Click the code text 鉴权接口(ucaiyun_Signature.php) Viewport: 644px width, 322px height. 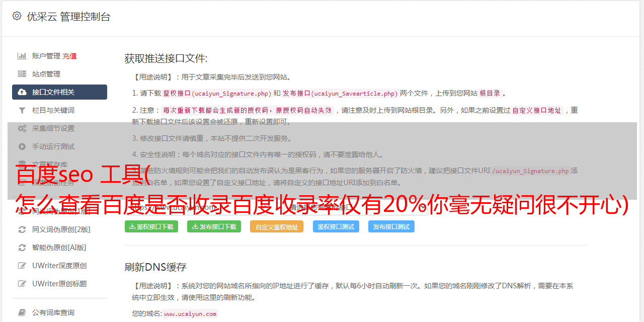pos(217,93)
